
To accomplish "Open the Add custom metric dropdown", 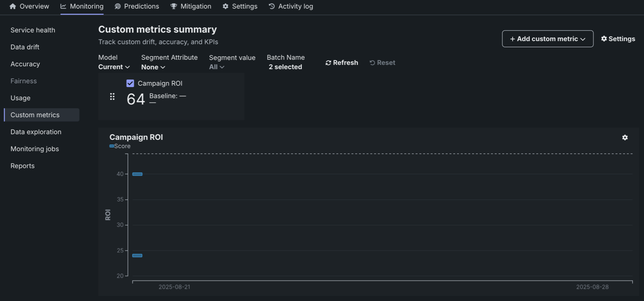I will 547,39.
